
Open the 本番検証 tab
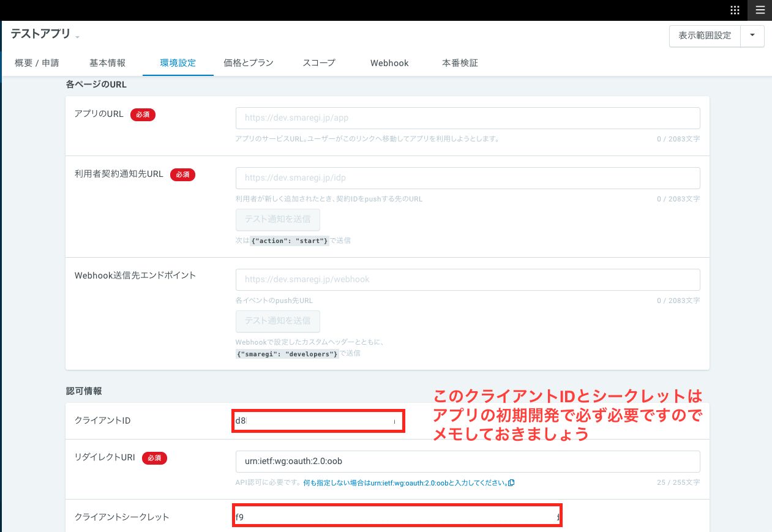(x=460, y=62)
